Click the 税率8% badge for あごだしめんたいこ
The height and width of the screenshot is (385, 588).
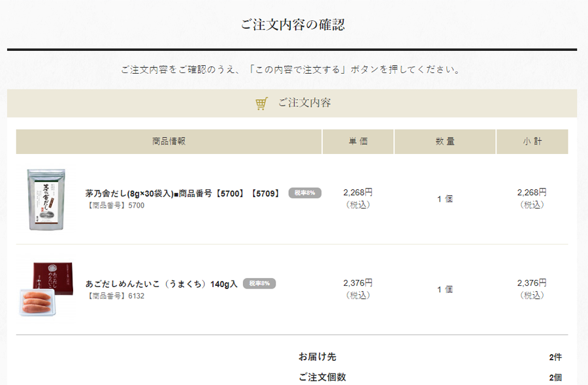tap(259, 283)
